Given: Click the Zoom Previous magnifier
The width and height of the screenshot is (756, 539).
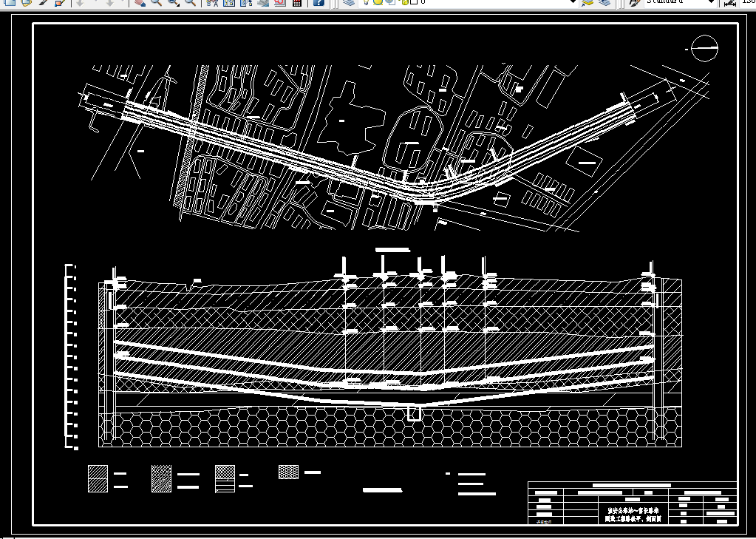Looking at the screenshot, I should (x=190, y=2).
